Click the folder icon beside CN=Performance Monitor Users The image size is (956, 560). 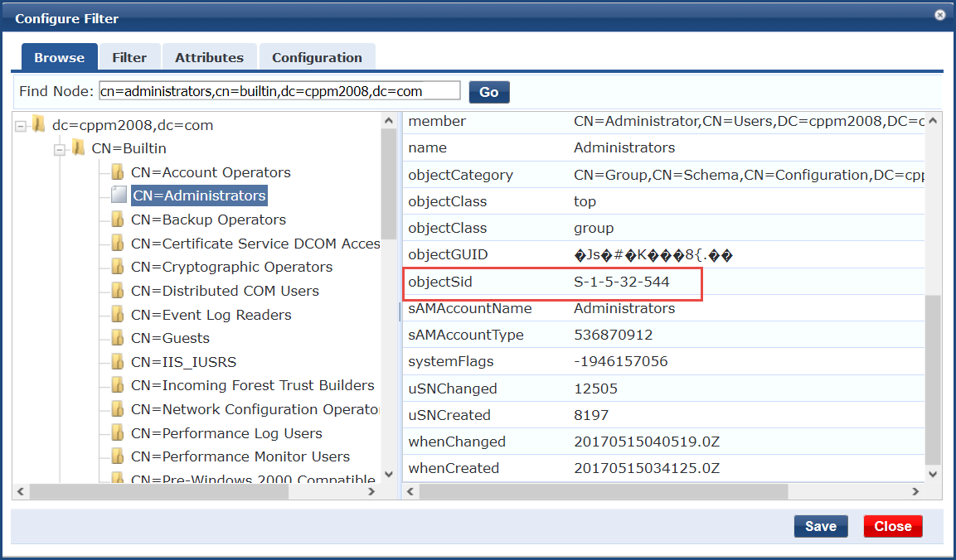point(118,456)
